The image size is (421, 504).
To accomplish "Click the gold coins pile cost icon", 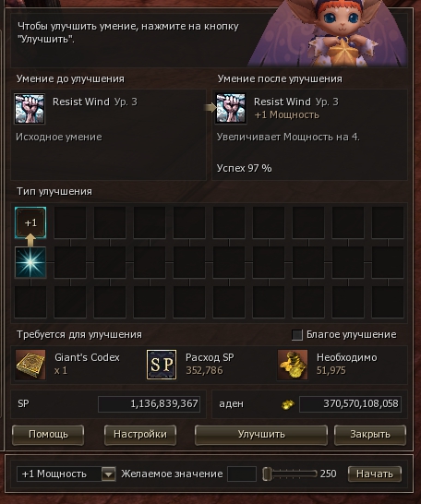I will (x=293, y=365).
